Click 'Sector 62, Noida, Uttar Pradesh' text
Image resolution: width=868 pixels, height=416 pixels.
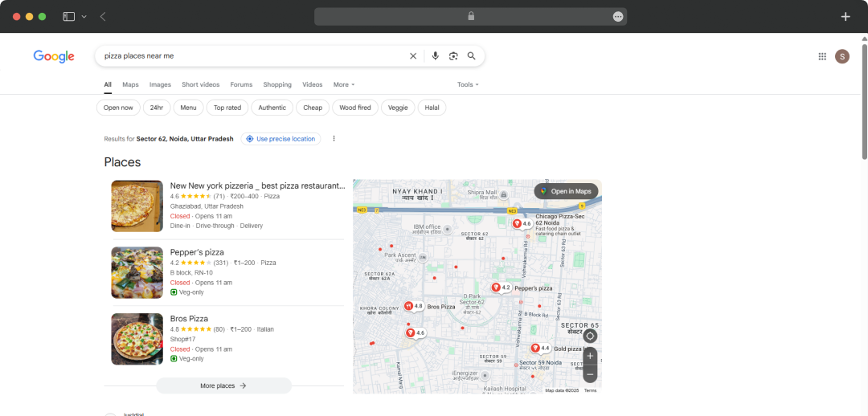tap(185, 139)
